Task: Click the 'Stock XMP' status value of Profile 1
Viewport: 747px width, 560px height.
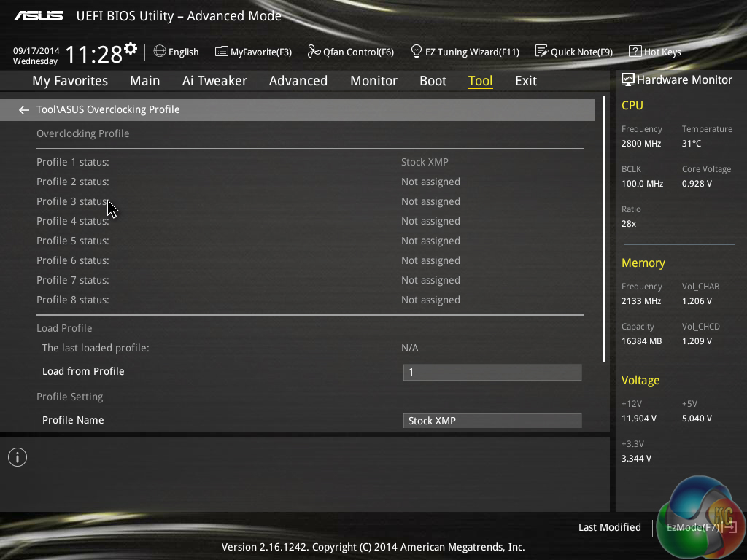Action: click(425, 162)
